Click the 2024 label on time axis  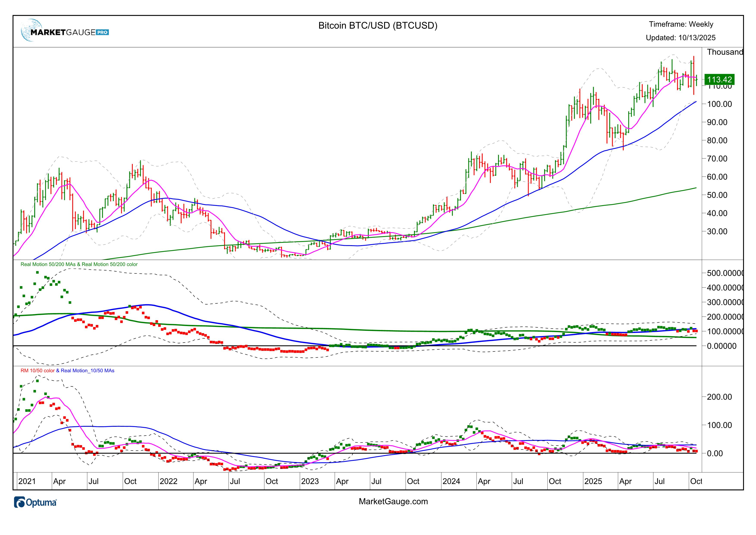[x=451, y=481]
